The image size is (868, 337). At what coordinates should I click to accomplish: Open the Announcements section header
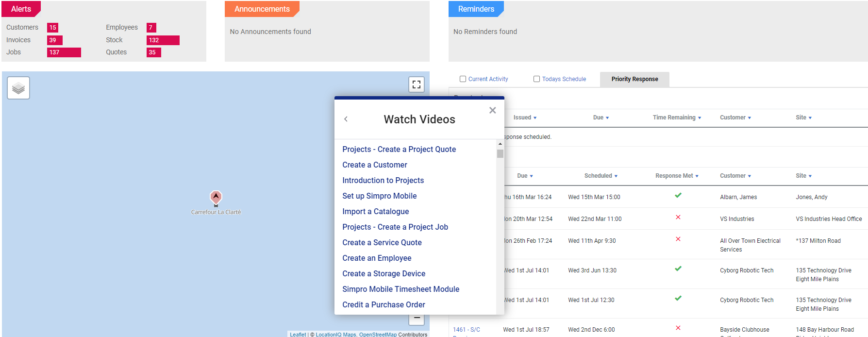(262, 9)
